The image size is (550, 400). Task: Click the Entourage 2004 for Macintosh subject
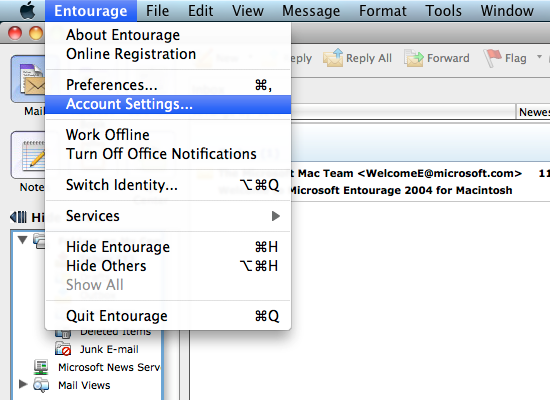click(x=401, y=190)
